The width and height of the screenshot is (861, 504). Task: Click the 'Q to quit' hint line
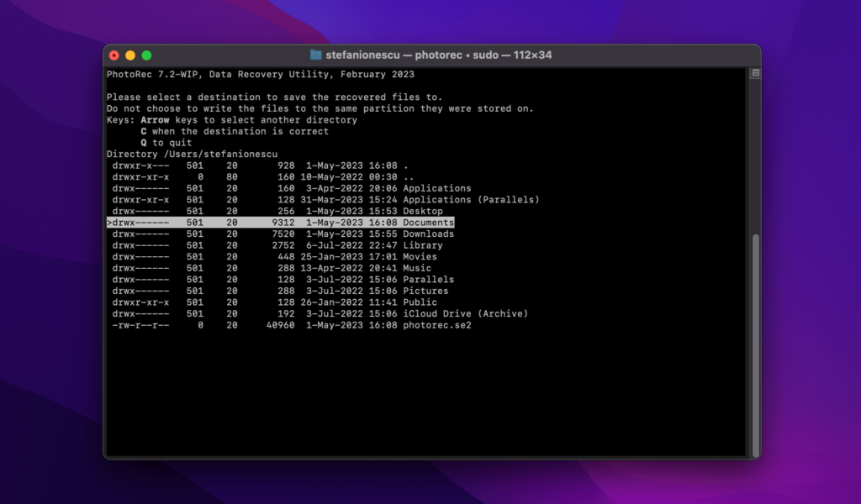(166, 143)
